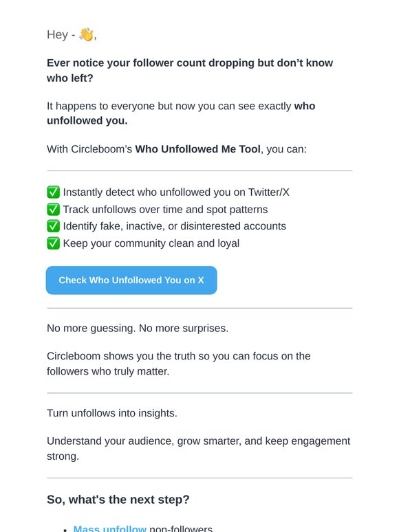Click Keep your community clean and loyal text
Image resolution: width=399 pixels, height=532 pixels.
tap(151, 243)
